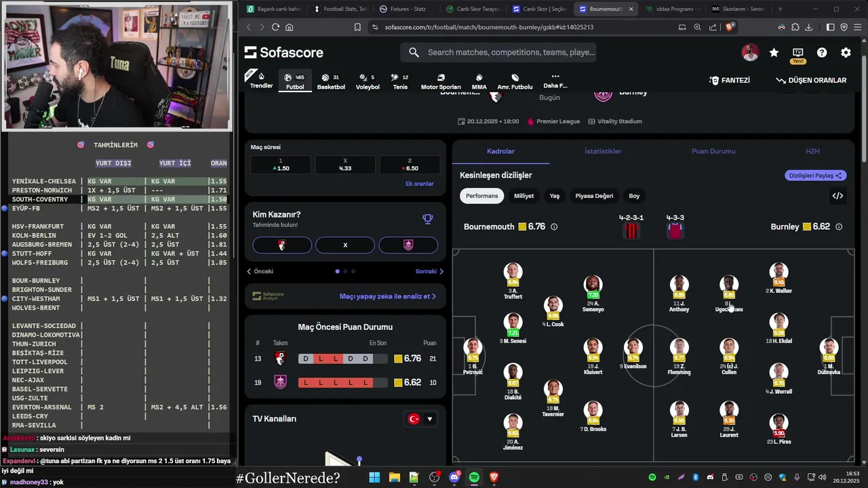Open TV Kanalları country dropdown

[x=420, y=419]
